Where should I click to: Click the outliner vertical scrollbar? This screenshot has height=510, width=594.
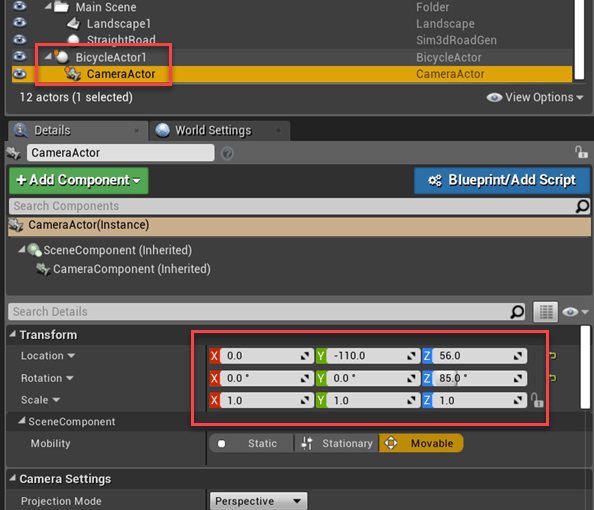579,39
